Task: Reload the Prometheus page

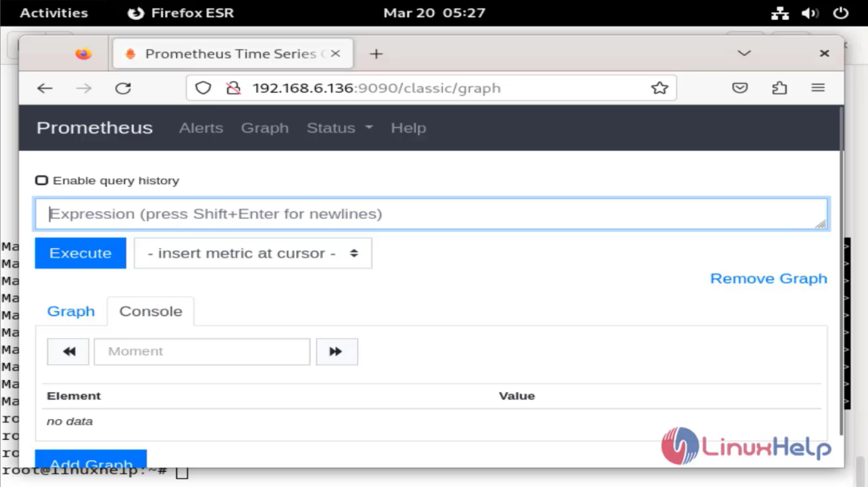Action: click(x=123, y=88)
